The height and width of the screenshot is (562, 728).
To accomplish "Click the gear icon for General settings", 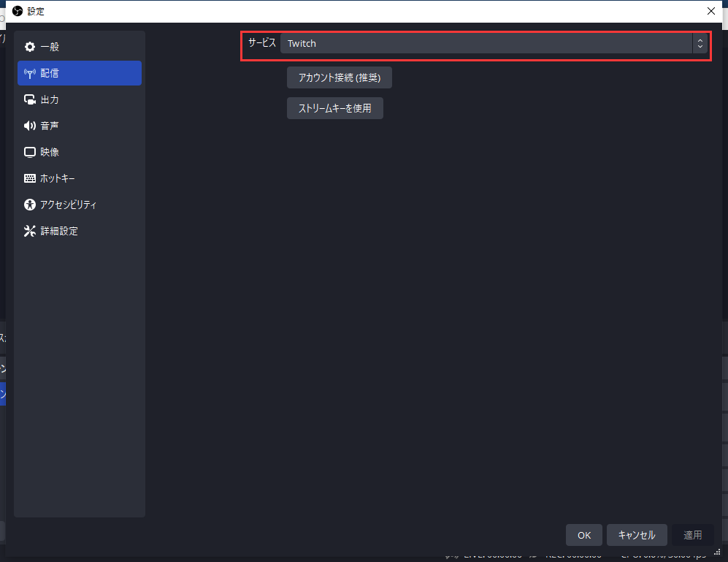I will pos(30,47).
